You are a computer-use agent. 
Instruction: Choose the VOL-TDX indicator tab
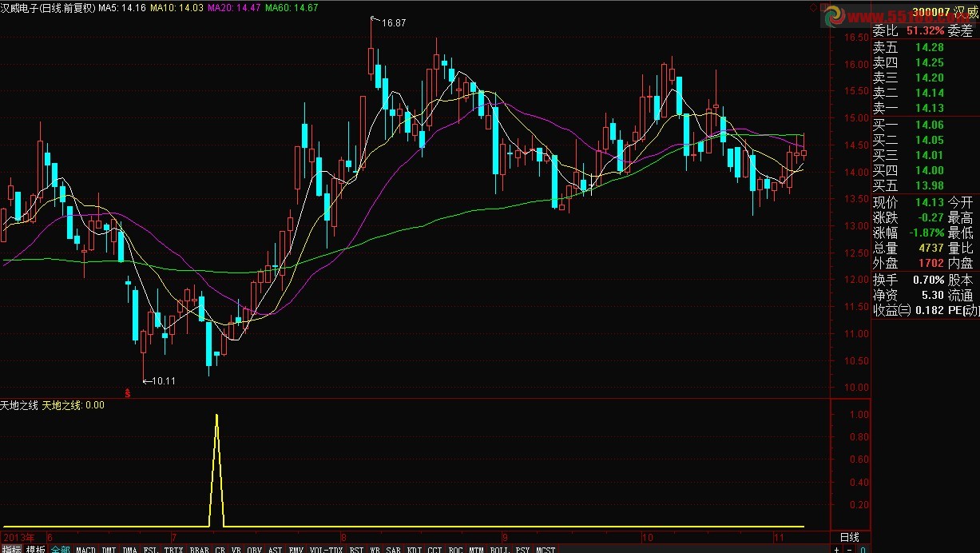coord(326,549)
